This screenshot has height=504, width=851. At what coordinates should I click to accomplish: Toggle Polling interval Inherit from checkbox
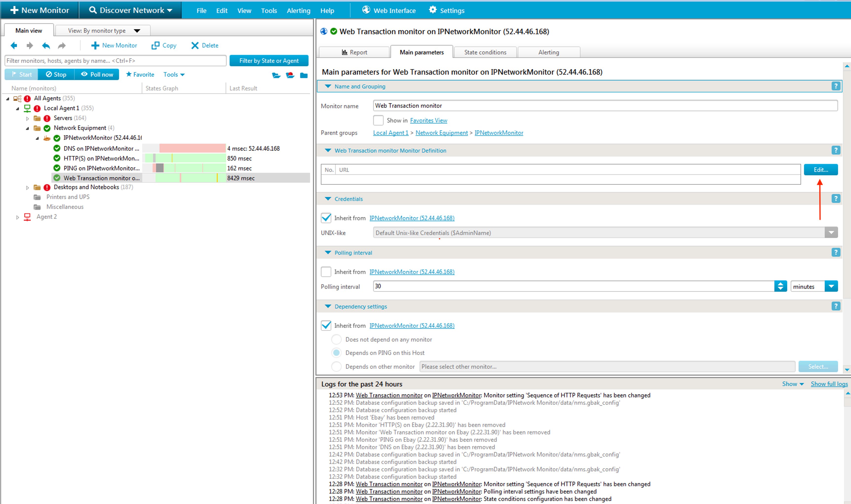326,272
